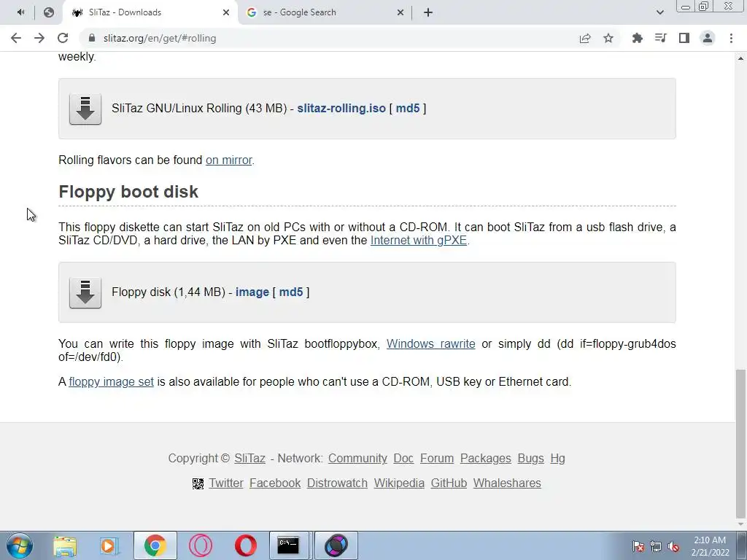Viewport: 747px width, 560px height.
Task: Select the Chrome taskbar icon
Action: [155, 545]
